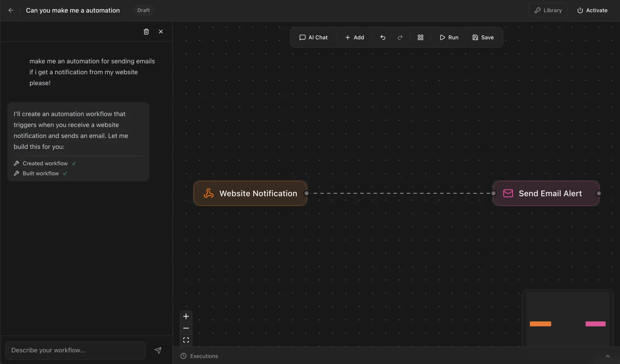Screen dimensions: 620x364
Task: Click the 'Created workflow' step
Action: coord(45,163)
